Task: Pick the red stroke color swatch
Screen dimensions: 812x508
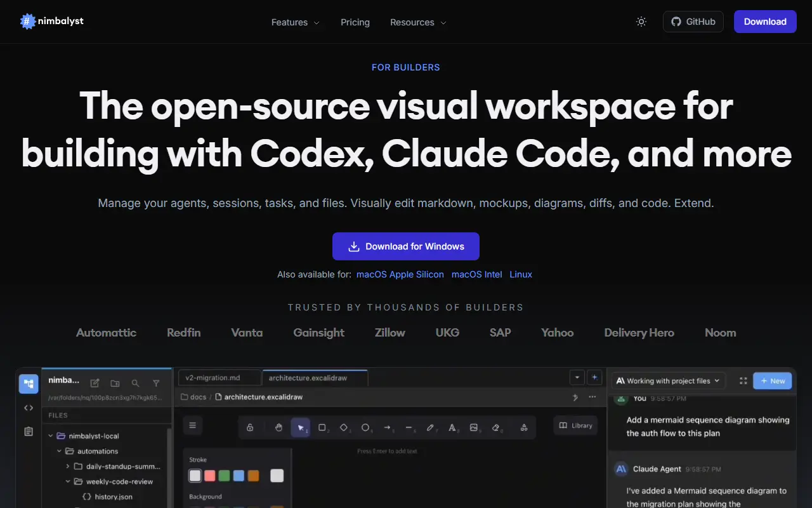Action: [x=209, y=476]
